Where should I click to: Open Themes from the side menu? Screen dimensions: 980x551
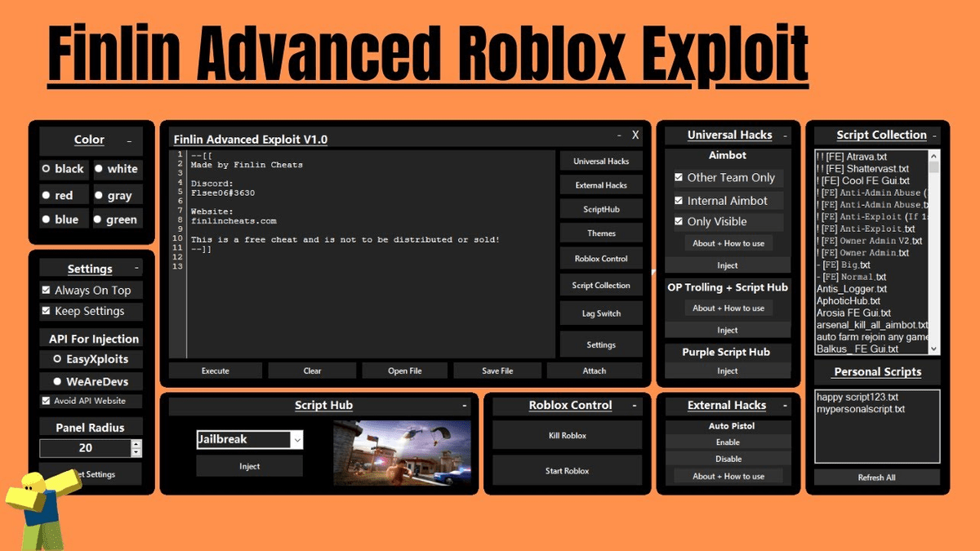[601, 233]
